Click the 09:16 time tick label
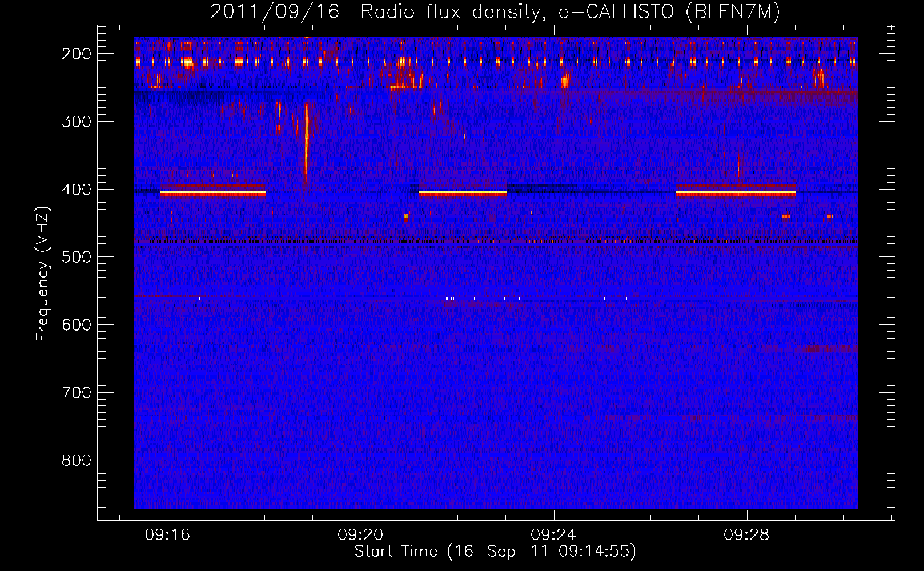 pos(167,535)
